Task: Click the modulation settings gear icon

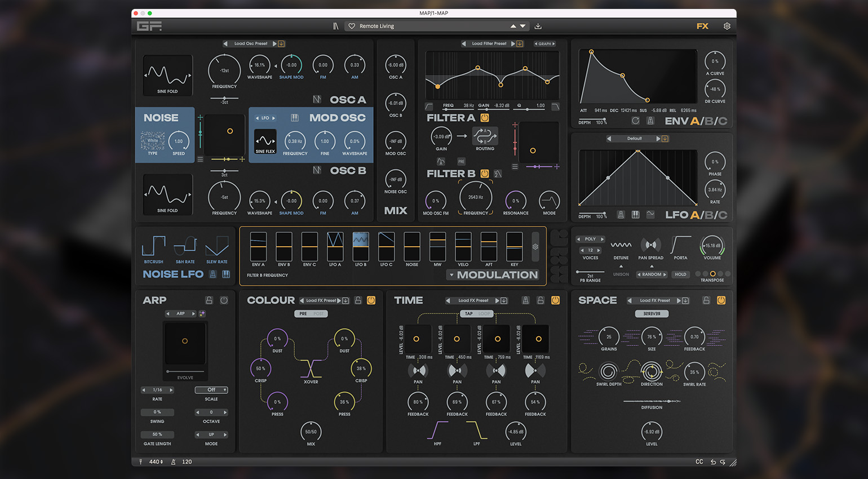Action: point(535,247)
